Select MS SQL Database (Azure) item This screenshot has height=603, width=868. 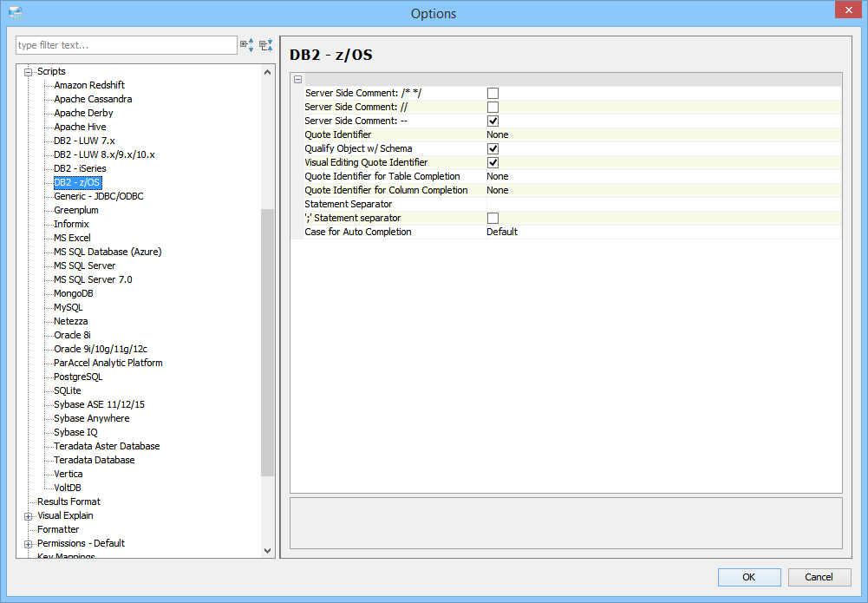(108, 252)
